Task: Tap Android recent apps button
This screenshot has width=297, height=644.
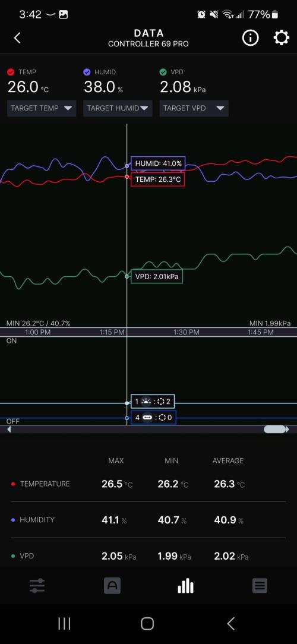Action: click(64, 623)
